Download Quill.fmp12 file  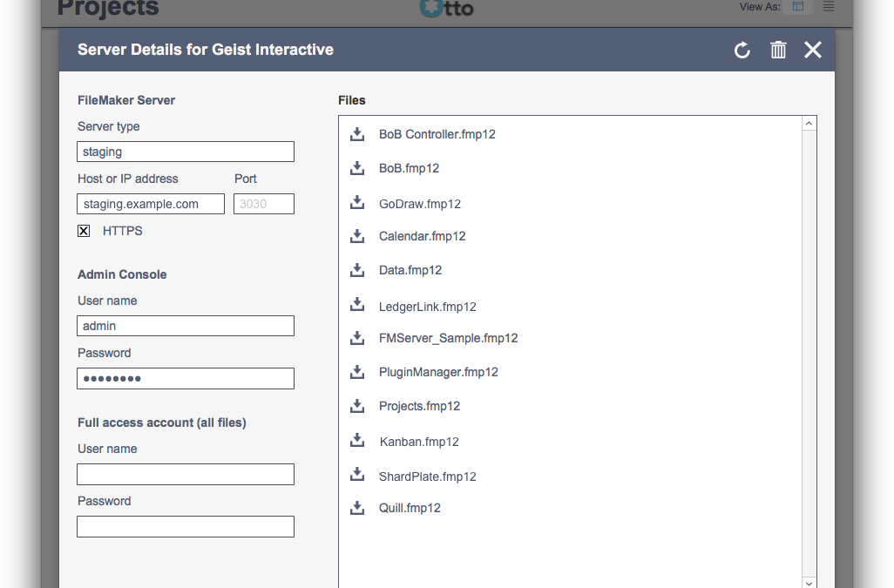[357, 508]
